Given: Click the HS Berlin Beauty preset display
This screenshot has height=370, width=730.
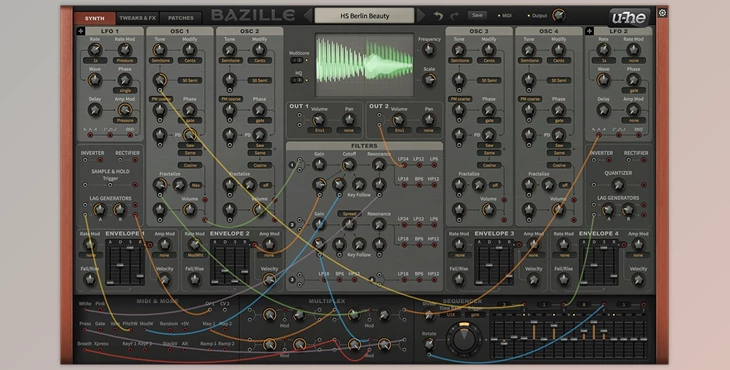Looking at the screenshot, I should (x=365, y=15).
